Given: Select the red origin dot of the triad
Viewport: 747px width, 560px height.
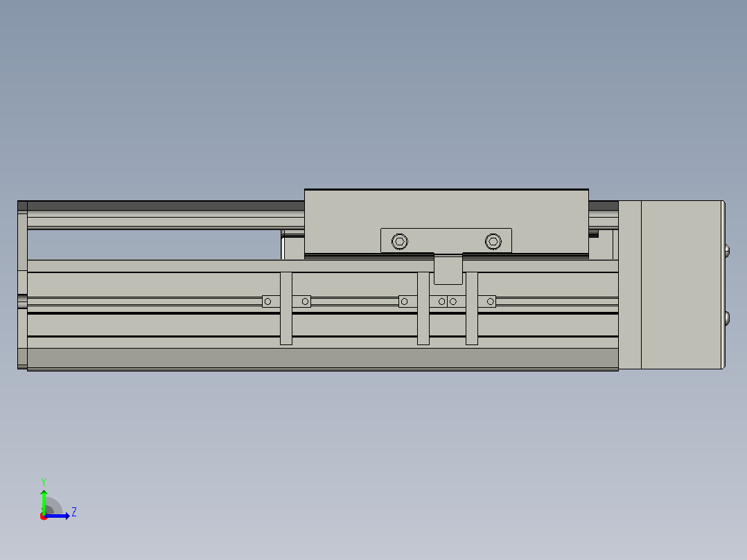Looking at the screenshot, I should click(44, 516).
